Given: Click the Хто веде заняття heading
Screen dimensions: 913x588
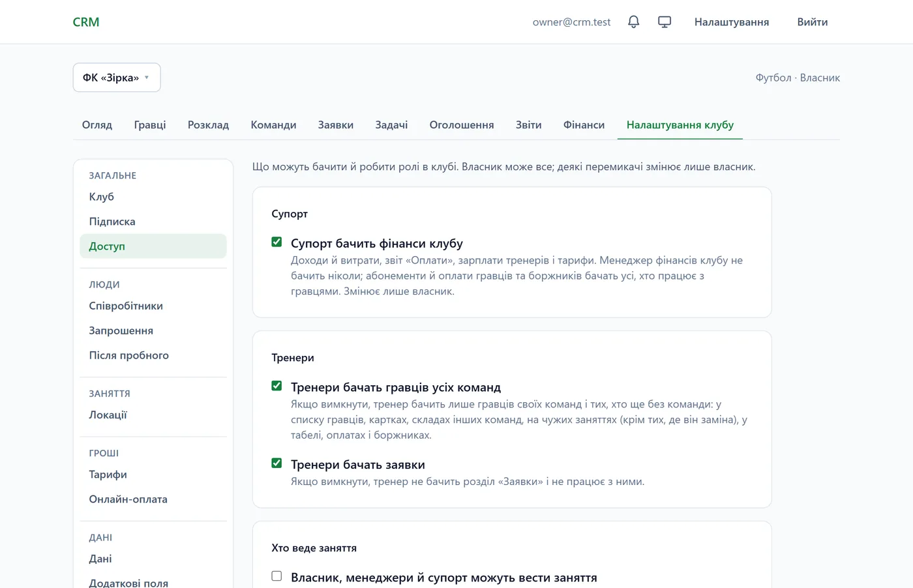Looking at the screenshot, I should pyautogui.click(x=314, y=548).
